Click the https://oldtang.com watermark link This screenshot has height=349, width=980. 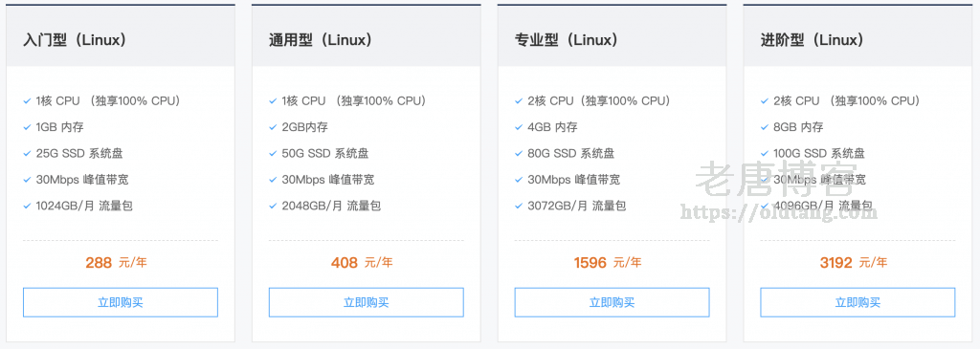point(778,212)
